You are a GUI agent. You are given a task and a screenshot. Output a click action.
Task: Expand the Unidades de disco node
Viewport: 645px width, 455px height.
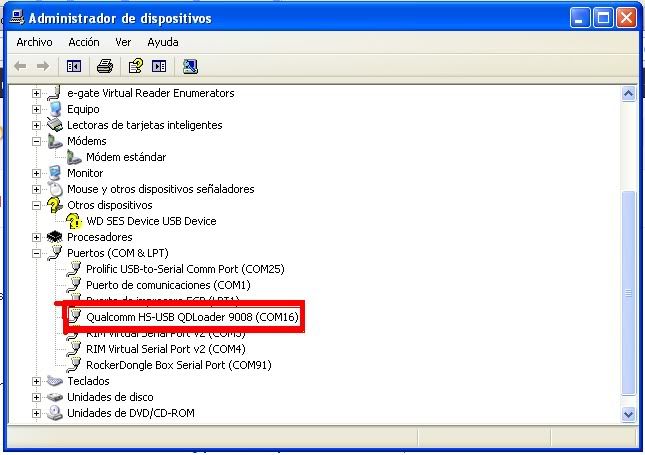(37, 397)
